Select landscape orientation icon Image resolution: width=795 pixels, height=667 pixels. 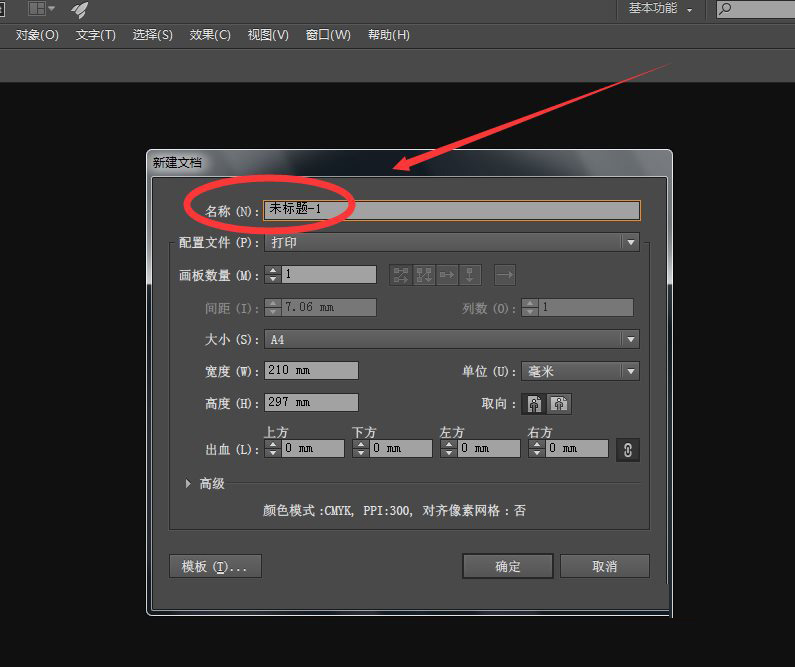click(x=559, y=404)
